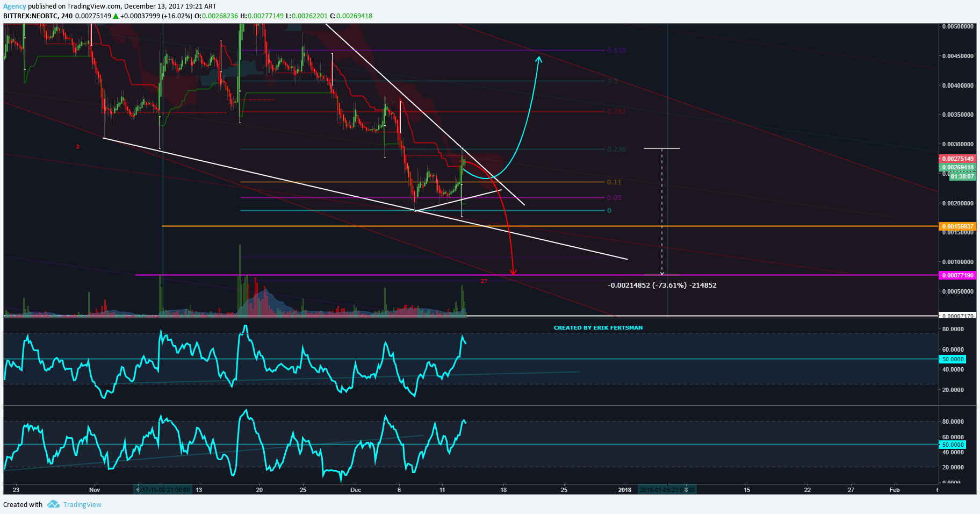This screenshot has width=980, height=514.
Task: Click the 0.00500000 price axis tick
Action: pyautogui.click(x=958, y=26)
